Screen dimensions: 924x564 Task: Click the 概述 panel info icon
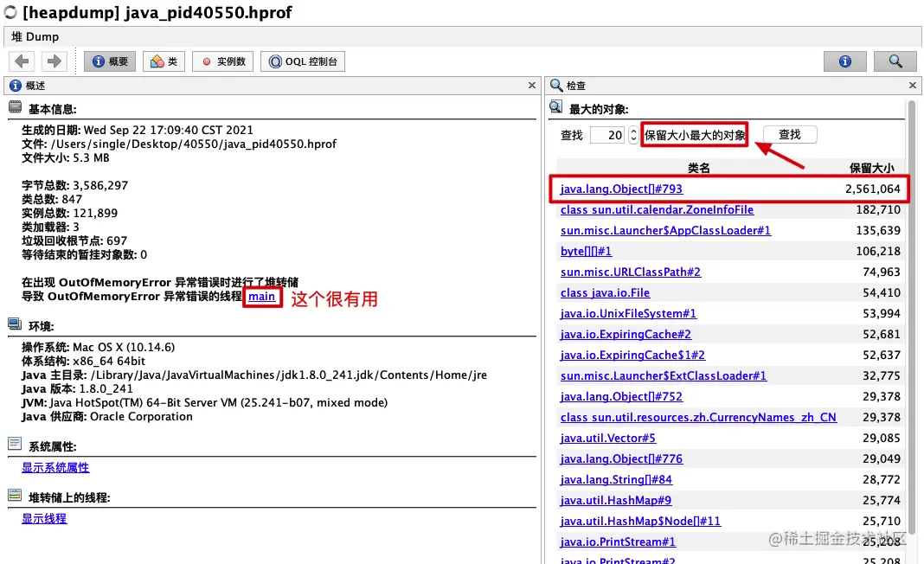pos(16,86)
